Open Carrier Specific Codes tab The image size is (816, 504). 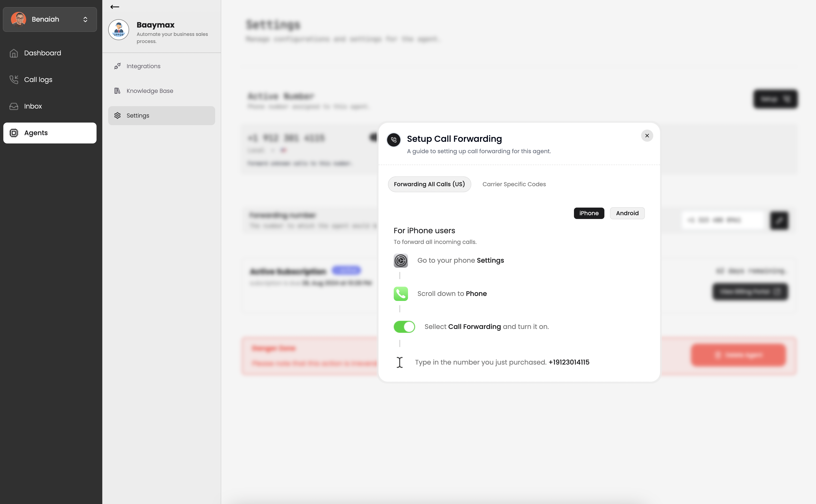(x=514, y=184)
